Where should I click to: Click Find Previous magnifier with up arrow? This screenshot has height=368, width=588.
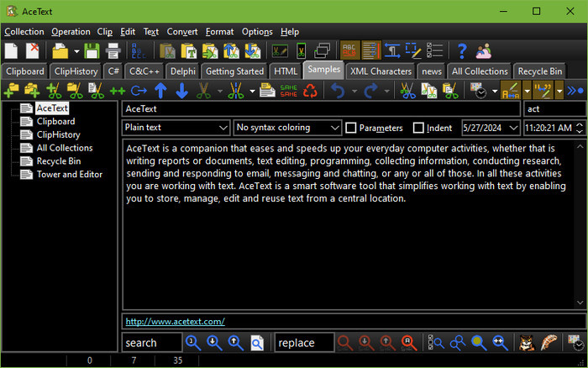[236, 343]
